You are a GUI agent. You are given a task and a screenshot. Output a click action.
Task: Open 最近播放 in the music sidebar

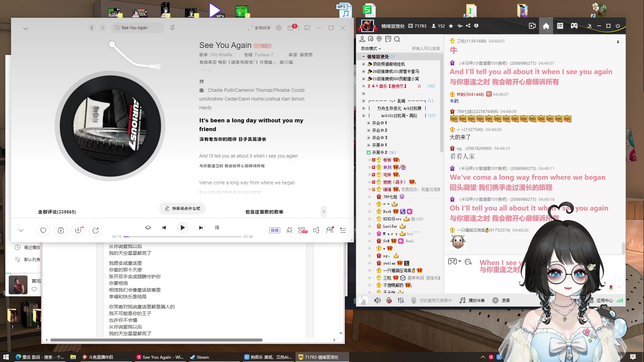[32, 247]
